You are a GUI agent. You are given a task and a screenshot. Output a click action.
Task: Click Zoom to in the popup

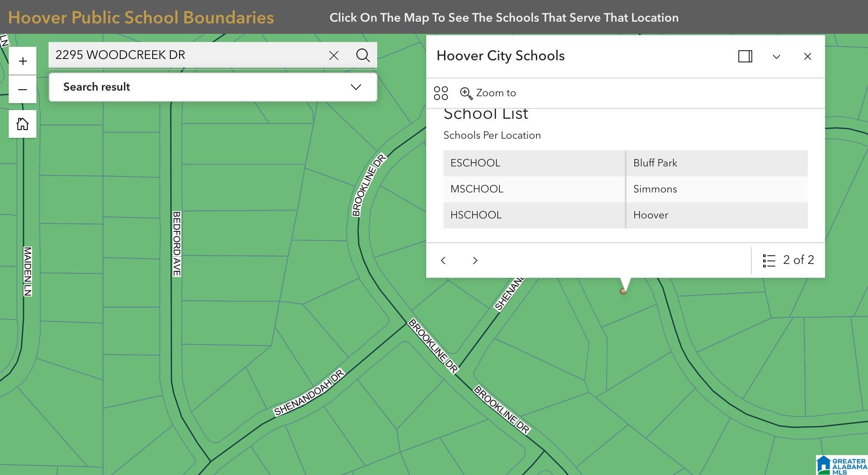(488, 93)
